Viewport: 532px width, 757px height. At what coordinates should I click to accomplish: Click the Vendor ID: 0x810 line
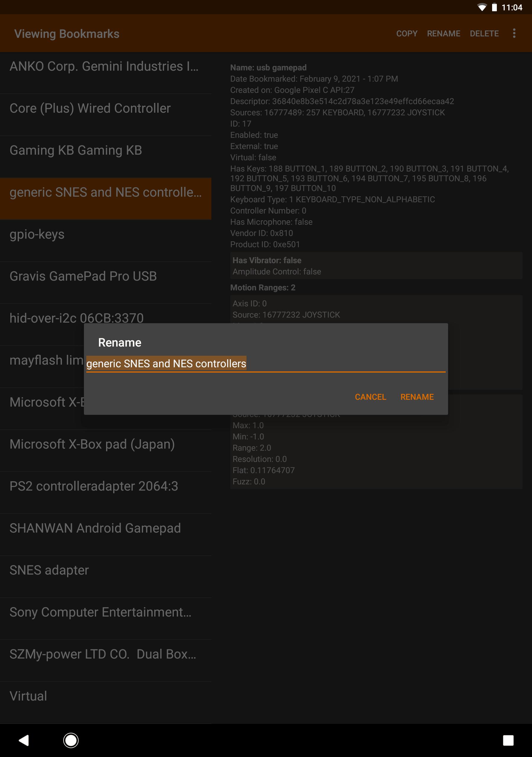coord(262,233)
